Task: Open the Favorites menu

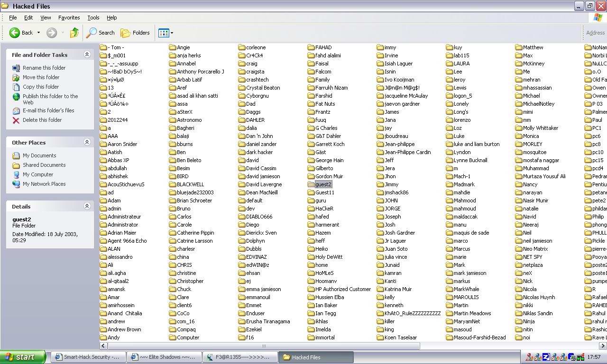Action: [x=69, y=18]
